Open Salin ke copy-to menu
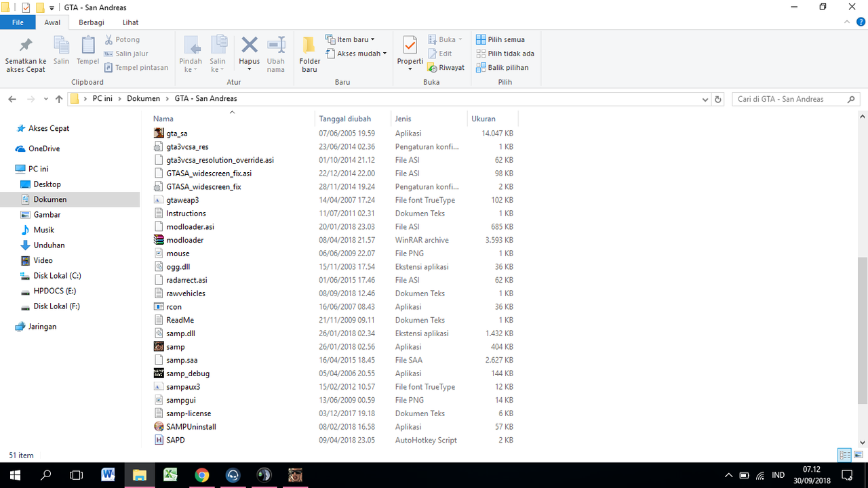This screenshot has height=488, width=868. click(x=218, y=54)
